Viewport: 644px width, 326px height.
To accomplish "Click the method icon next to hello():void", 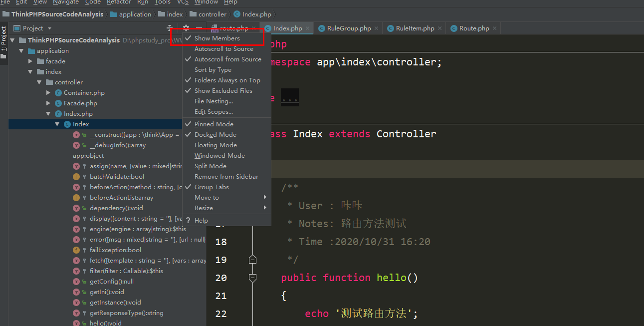I will pyautogui.click(x=76, y=323).
